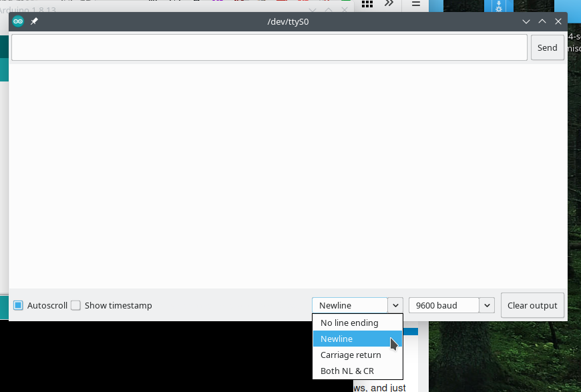Focus the serial message input field
The width and height of the screenshot is (581, 392).
pyautogui.click(x=269, y=47)
